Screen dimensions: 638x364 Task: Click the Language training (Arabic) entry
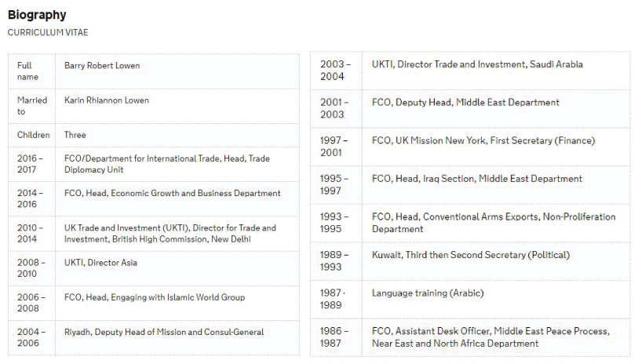[428, 293]
